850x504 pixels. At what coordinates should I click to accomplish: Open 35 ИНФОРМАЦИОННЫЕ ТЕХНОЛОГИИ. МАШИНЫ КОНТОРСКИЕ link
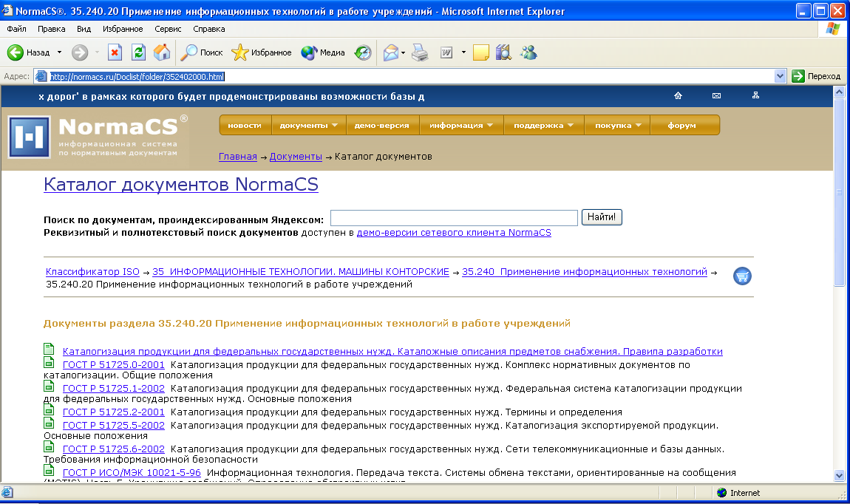301,272
